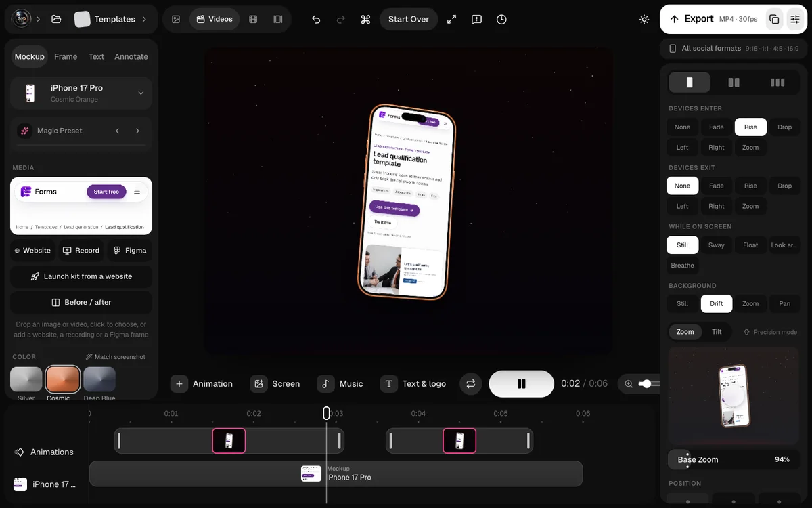812x508 pixels.
Task: Open the All social formats selector
Action: point(734,49)
